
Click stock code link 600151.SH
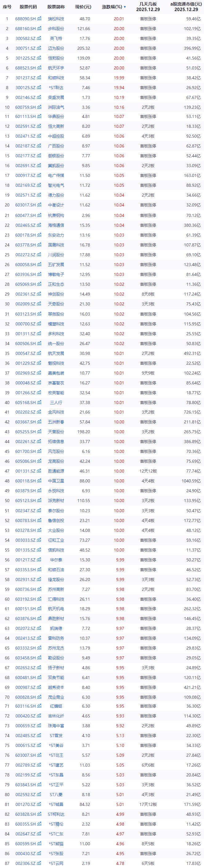25,609
